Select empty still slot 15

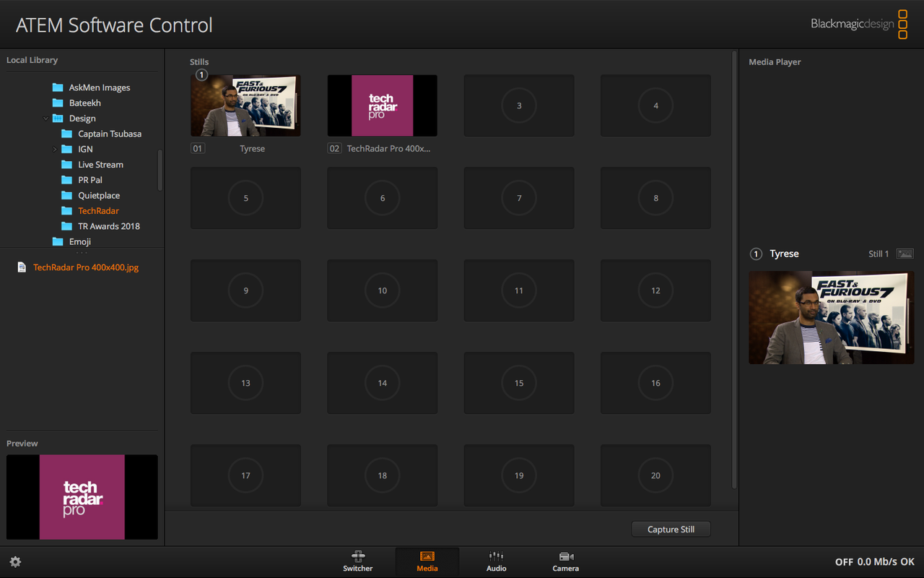point(519,383)
